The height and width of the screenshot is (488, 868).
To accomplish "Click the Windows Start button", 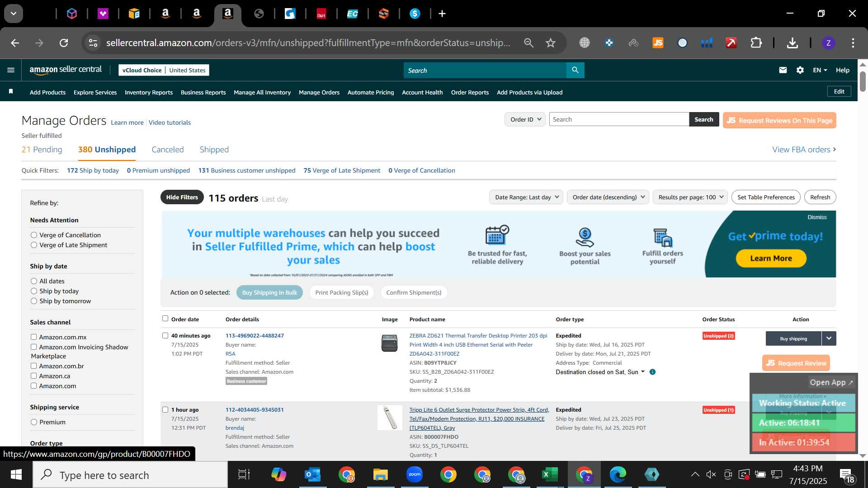I will coord(16,474).
